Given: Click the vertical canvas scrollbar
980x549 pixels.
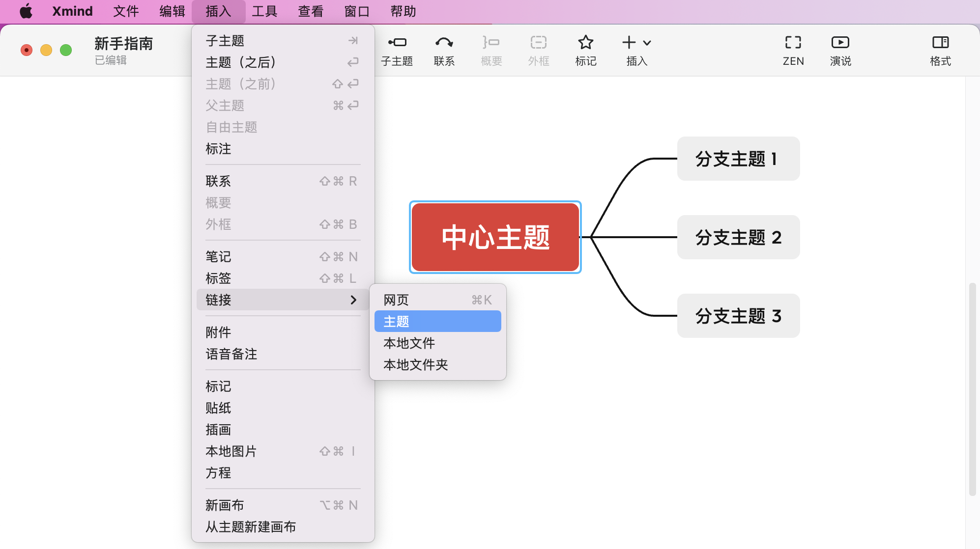Looking at the screenshot, I should (972, 389).
